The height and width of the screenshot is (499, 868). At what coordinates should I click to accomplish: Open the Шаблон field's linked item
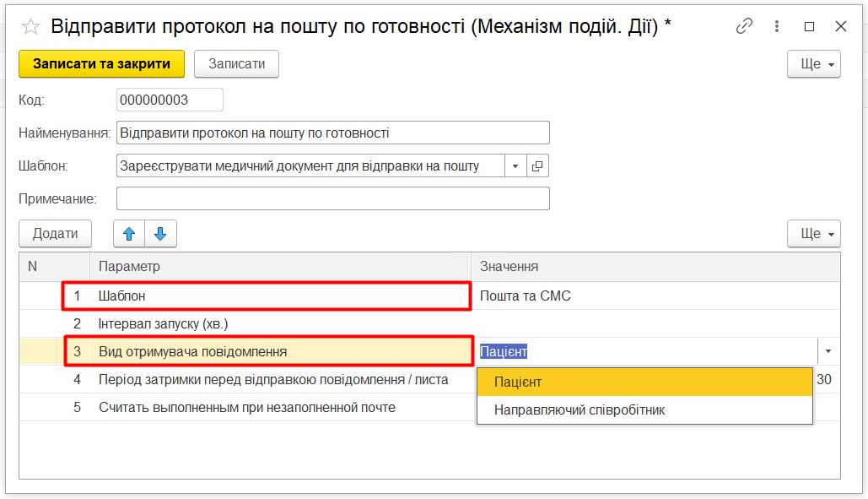click(x=537, y=166)
